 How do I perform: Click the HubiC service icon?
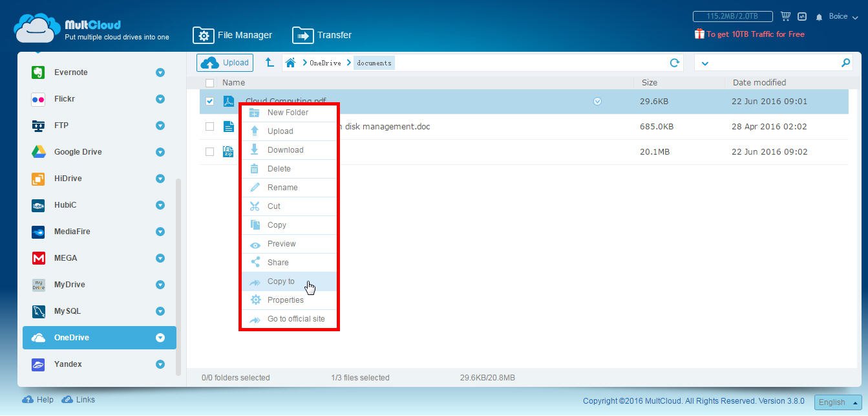(38, 205)
